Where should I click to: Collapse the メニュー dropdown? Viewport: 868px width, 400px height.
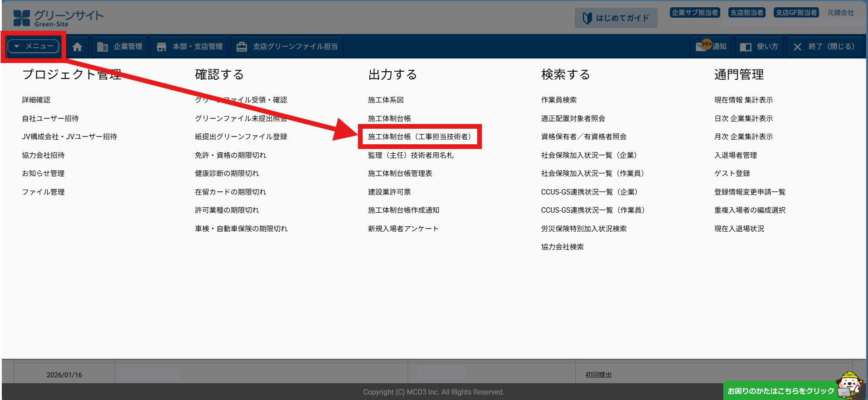click(34, 46)
